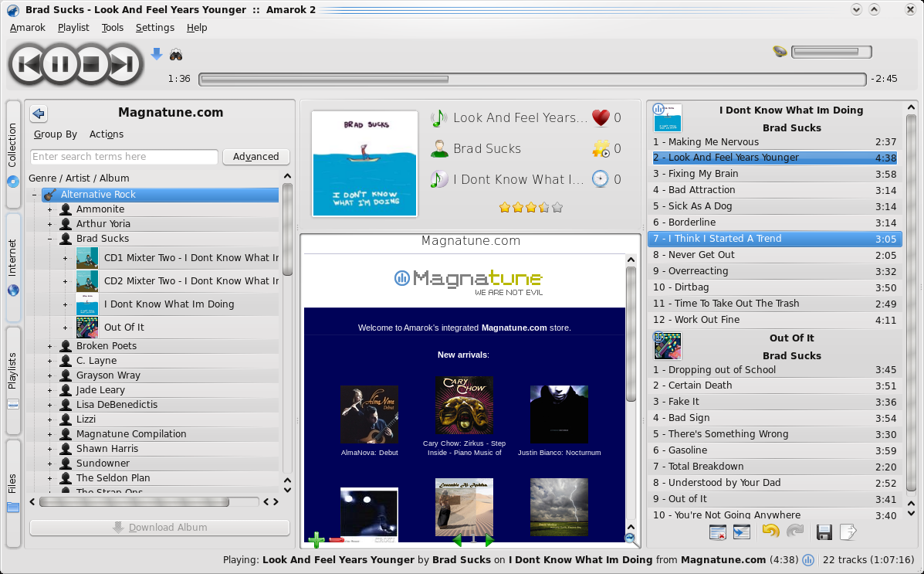924x574 pixels.
Task: Click the search terms input field
Action: 124,157
